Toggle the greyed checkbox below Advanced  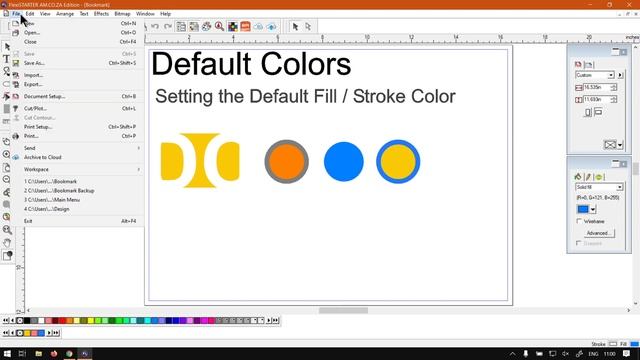tap(578, 243)
